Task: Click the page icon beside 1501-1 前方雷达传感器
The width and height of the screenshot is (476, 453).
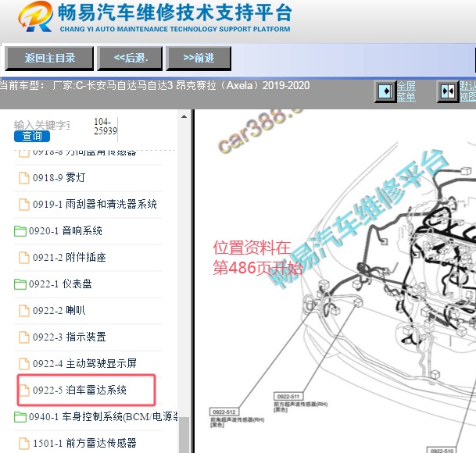Action: pyautogui.click(x=24, y=444)
